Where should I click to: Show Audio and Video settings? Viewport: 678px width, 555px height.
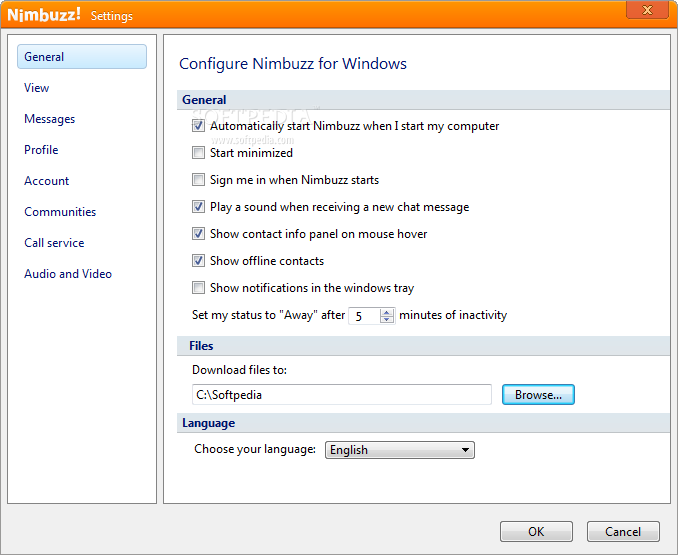tap(68, 274)
